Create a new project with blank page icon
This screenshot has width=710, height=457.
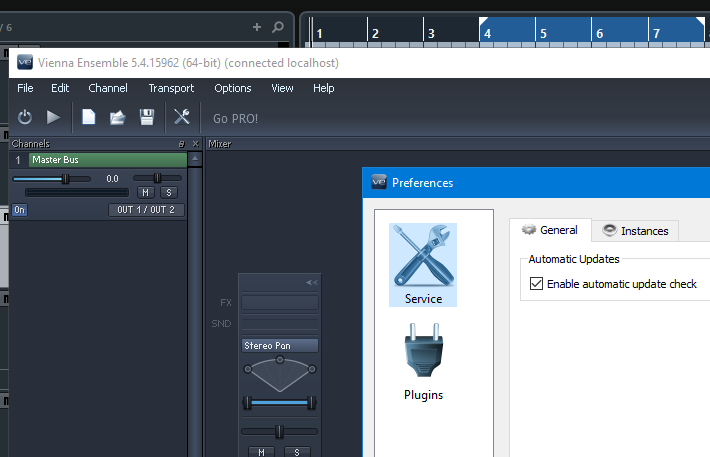pos(88,118)
